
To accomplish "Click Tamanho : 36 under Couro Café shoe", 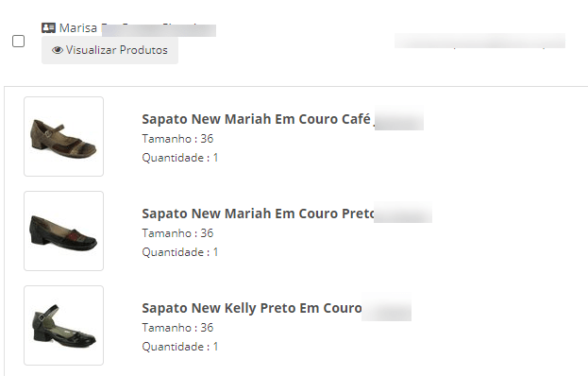I will pyautogui.click(x=177, y=139).
